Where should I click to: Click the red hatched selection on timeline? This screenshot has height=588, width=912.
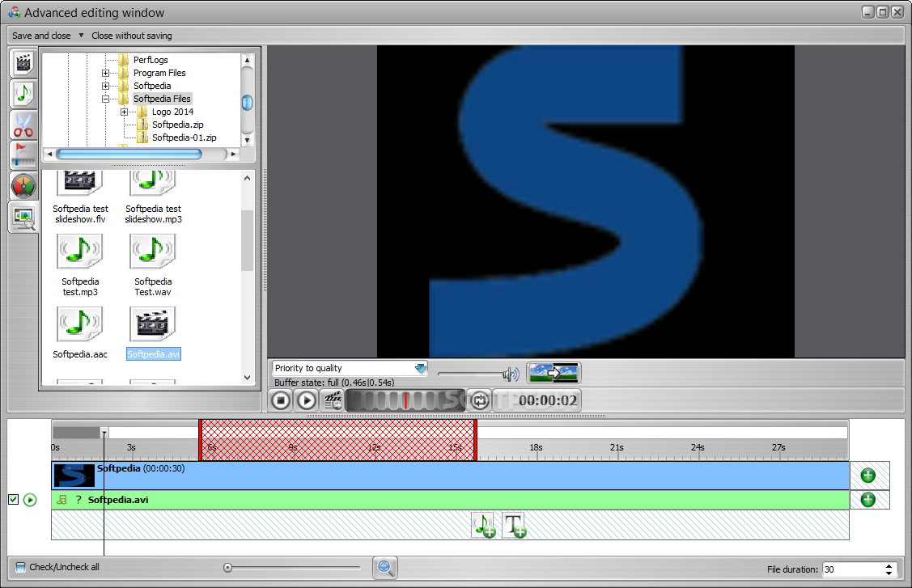(338, 440)
